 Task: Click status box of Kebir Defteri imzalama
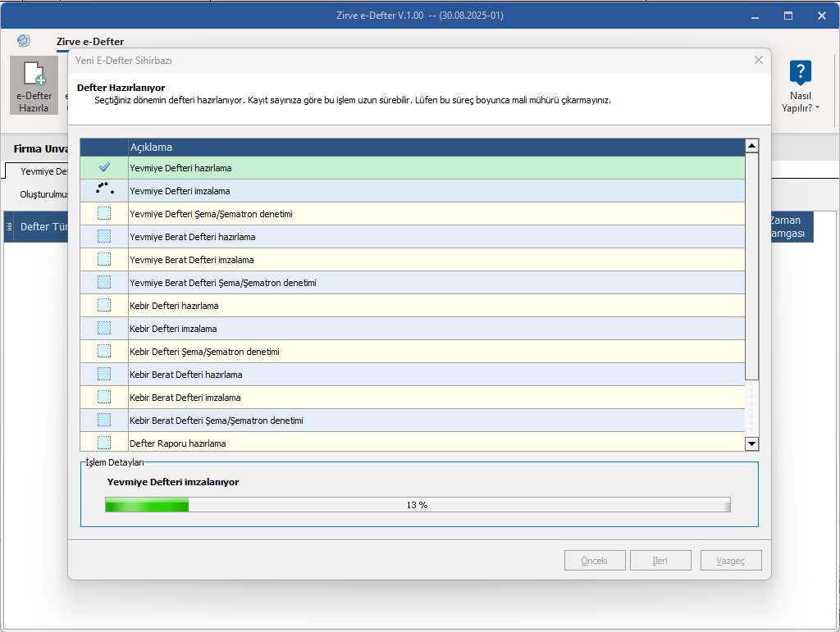(104, 329)
